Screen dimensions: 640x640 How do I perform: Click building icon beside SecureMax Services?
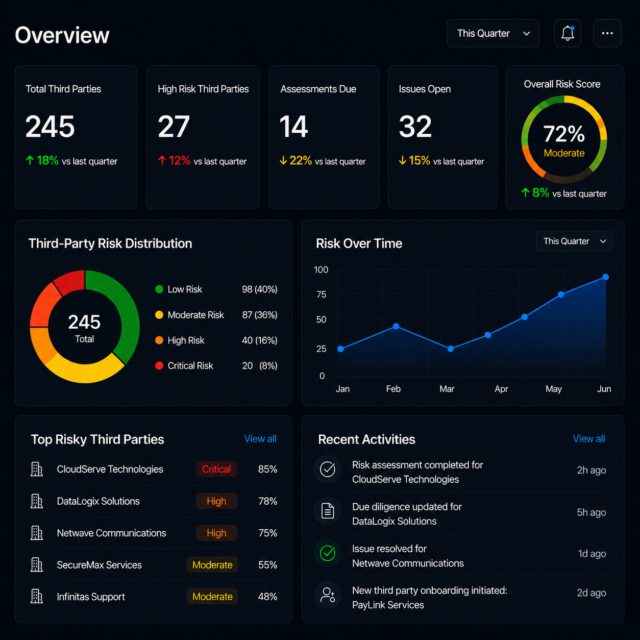37,564
